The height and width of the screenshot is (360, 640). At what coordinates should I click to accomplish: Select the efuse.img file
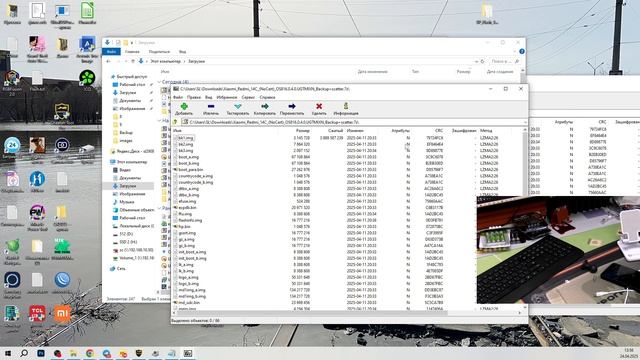[x=187, y=201]
